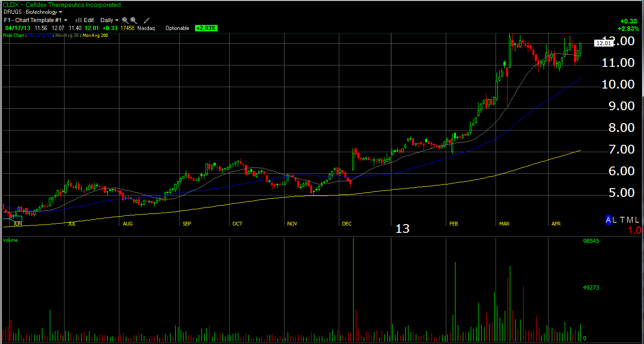The width and height of the screenshot is (644, 344).
Task: Click the 10.00 price axis label
Action: pyautogui.click(x=619, y=84)
